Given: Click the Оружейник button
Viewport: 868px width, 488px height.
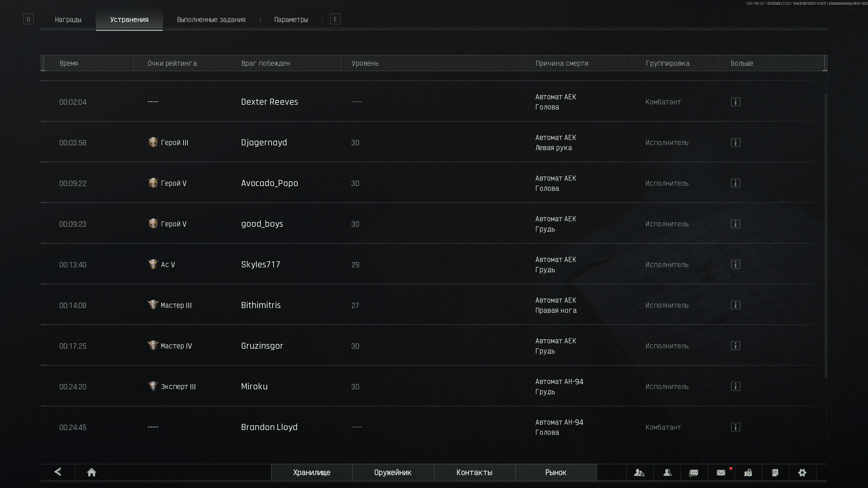Looking at the screenshot, I should [393, 472].
